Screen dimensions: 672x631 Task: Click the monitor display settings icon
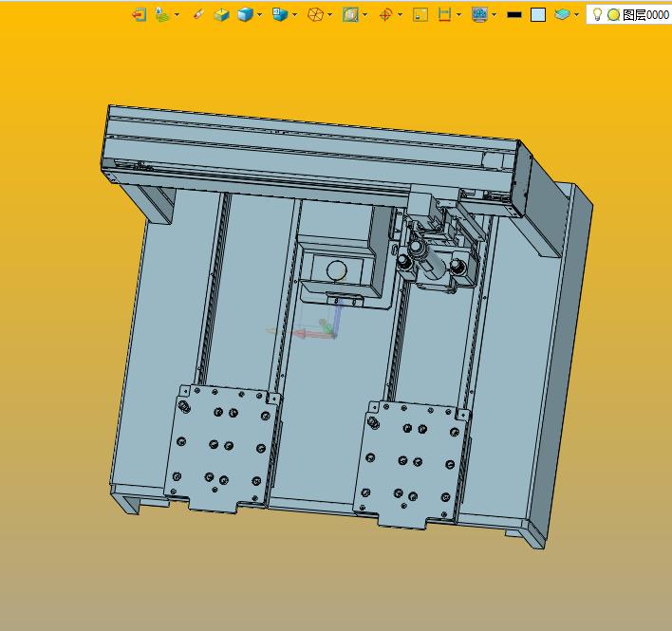tap(479, 15)
